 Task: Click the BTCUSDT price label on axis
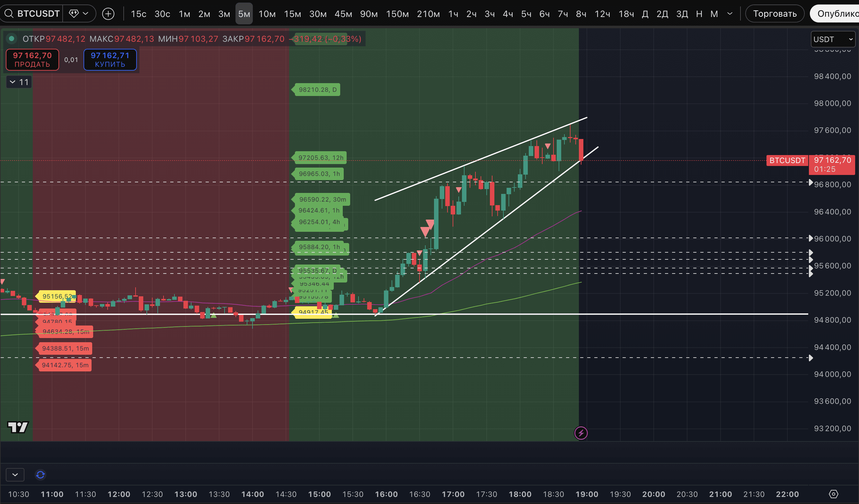[787, 161]
